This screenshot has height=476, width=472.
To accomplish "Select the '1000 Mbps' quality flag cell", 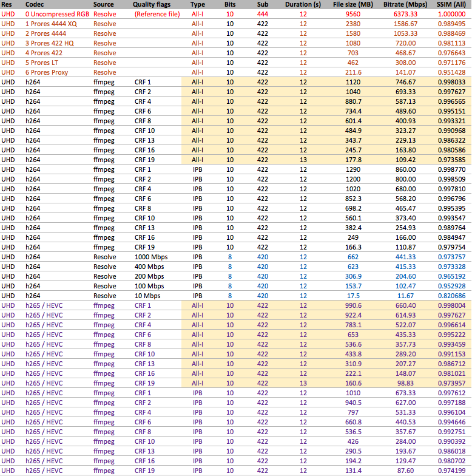I will [151, 257].
